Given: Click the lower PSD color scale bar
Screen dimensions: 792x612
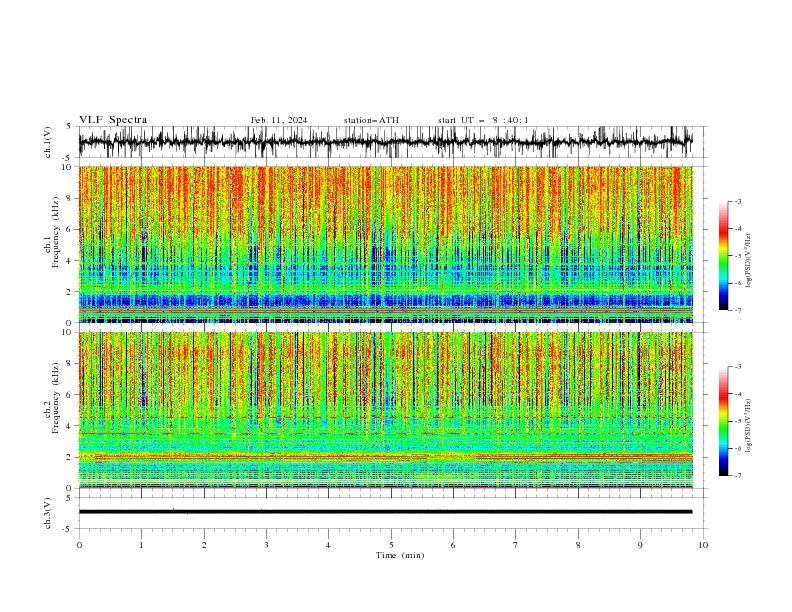Looking at the screenshot, I should point(723,421).
